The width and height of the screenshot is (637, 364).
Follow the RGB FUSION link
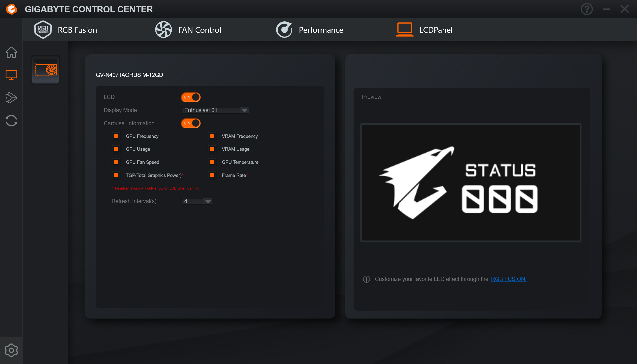coord(508,279)
